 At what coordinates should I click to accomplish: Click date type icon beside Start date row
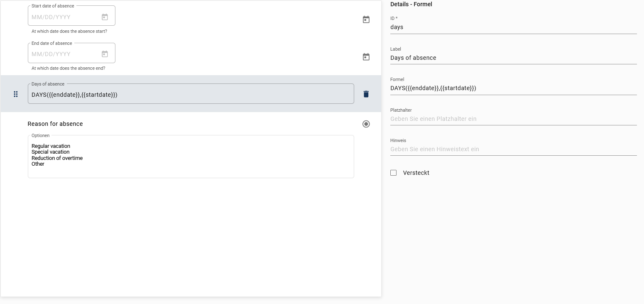(366, 20)
